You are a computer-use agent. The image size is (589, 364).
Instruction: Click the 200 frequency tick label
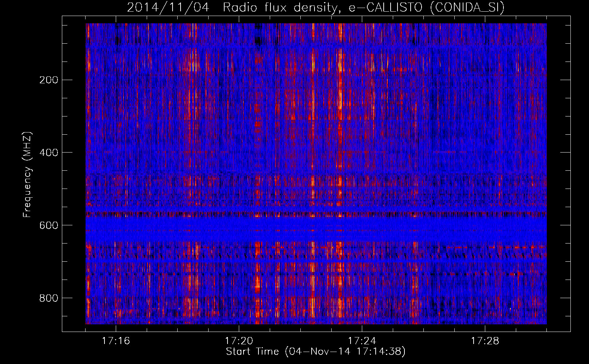click(49, 80)
